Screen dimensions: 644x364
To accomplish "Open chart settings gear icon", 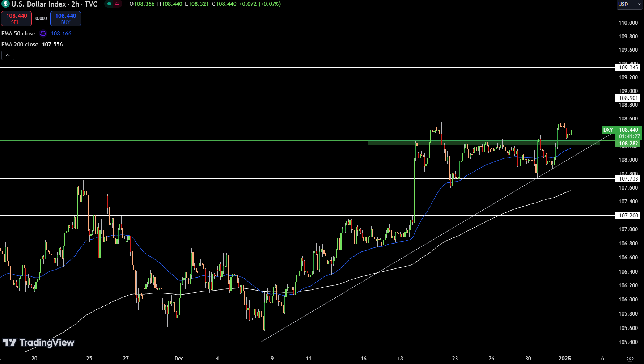I will tap(630, 359).
